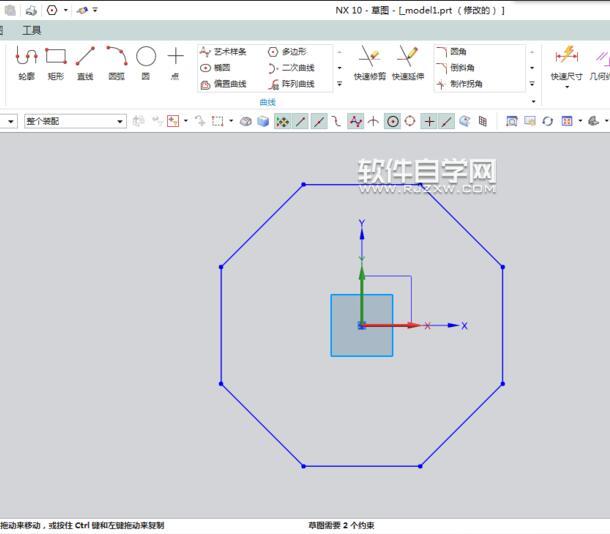Open the 工具 ribbon tab
The height and width of the screenshot is (534, 610).
pos(31,30)
